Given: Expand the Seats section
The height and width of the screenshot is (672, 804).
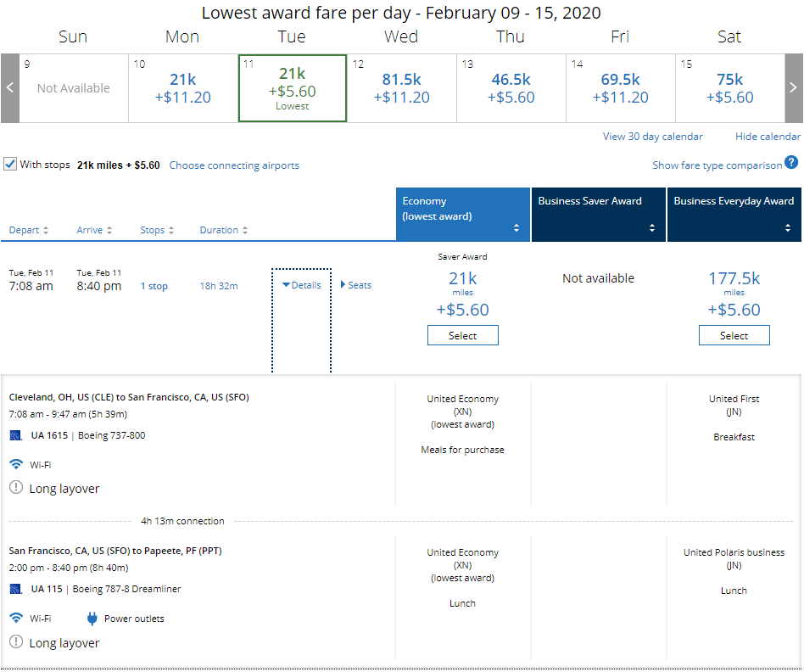Looking at the screenshot, I should (356, 285).
